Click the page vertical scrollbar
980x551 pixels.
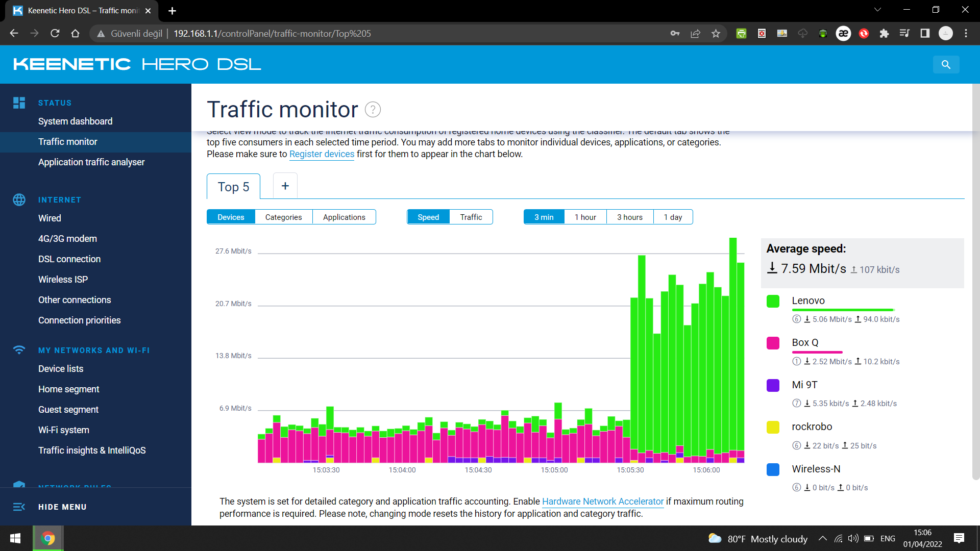976,281
